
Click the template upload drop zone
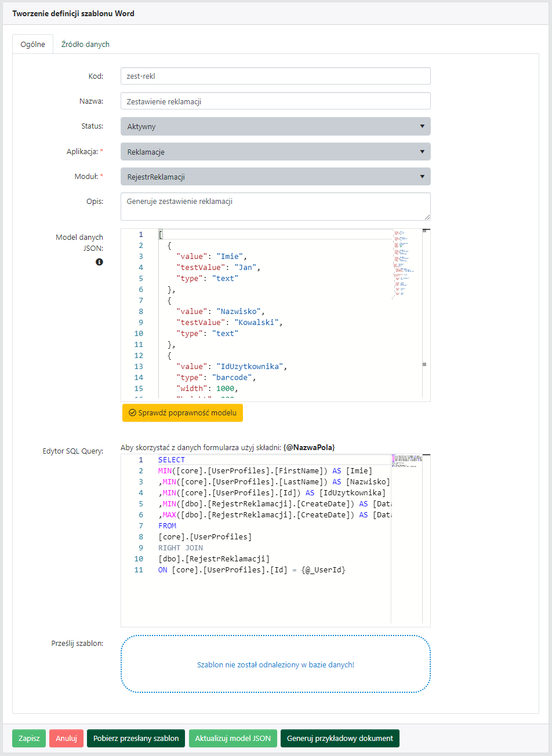(275, 664)
